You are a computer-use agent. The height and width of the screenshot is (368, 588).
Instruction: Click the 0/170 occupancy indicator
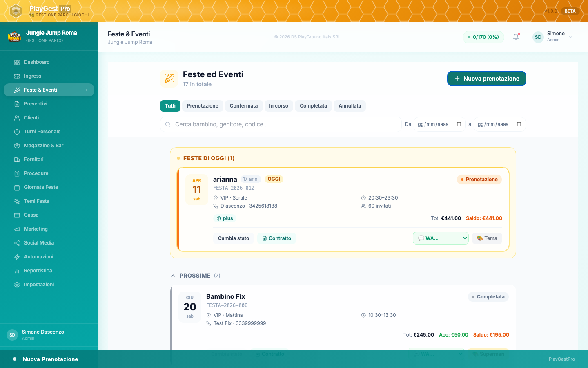tap(483, 37)
